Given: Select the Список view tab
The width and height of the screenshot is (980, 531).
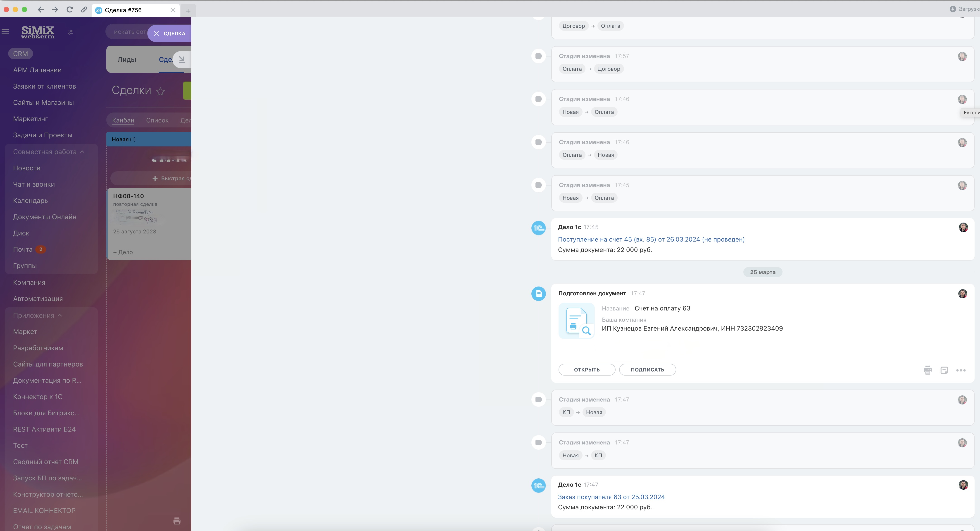Looking at the screenshot, I should click(157, 120).
